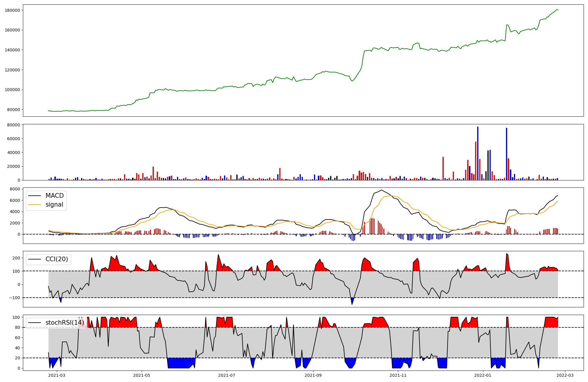
Task: Click the 2021-09 date tick label
Action: pyautogui.click(x=313, y=375)
